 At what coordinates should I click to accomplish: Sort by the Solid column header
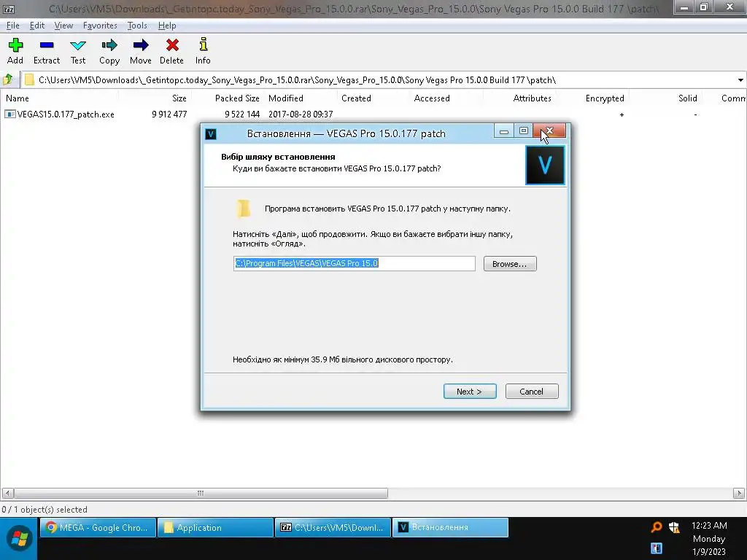click(687, 98)
